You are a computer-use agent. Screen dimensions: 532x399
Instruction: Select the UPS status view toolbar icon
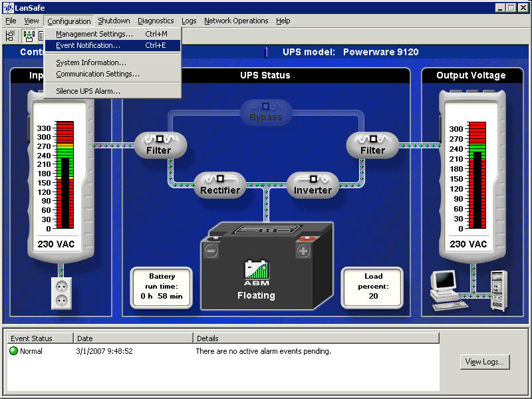pyautogui.click(x=29, y=36)
